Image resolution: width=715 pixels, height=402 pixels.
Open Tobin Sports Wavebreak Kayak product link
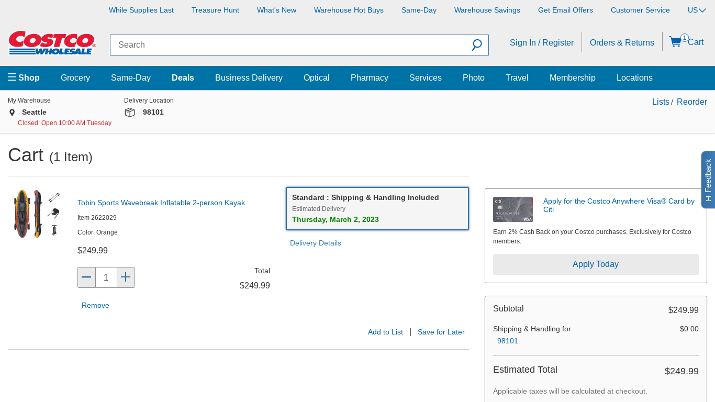point(161,202)
